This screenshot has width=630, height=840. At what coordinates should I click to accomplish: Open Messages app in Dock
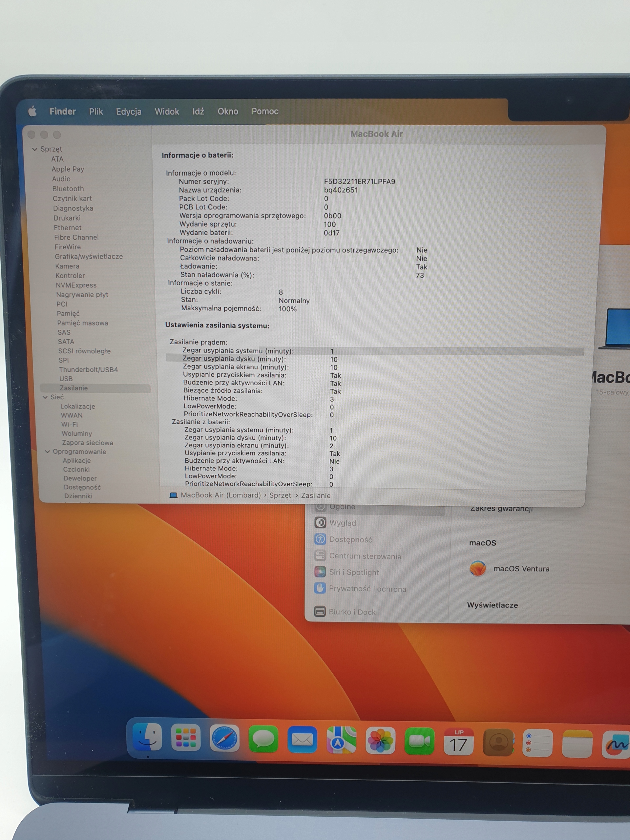point(263,739)
